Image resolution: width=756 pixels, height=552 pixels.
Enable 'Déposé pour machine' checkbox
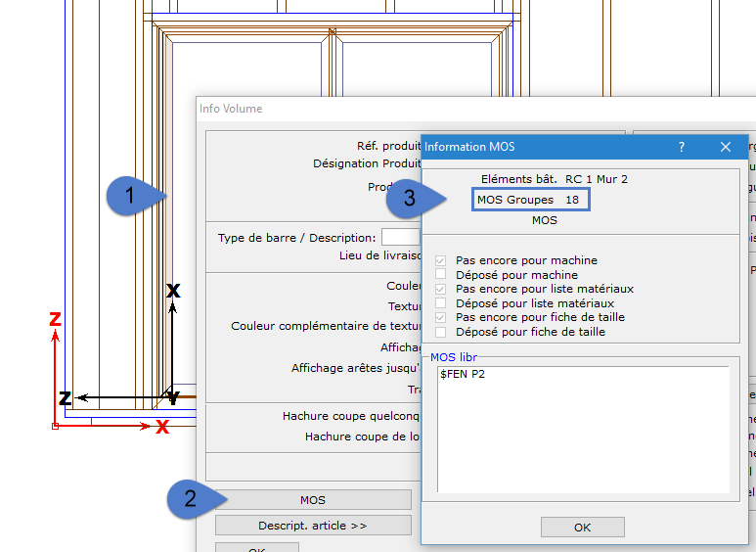pyautogui.click(x=442, y=275)
